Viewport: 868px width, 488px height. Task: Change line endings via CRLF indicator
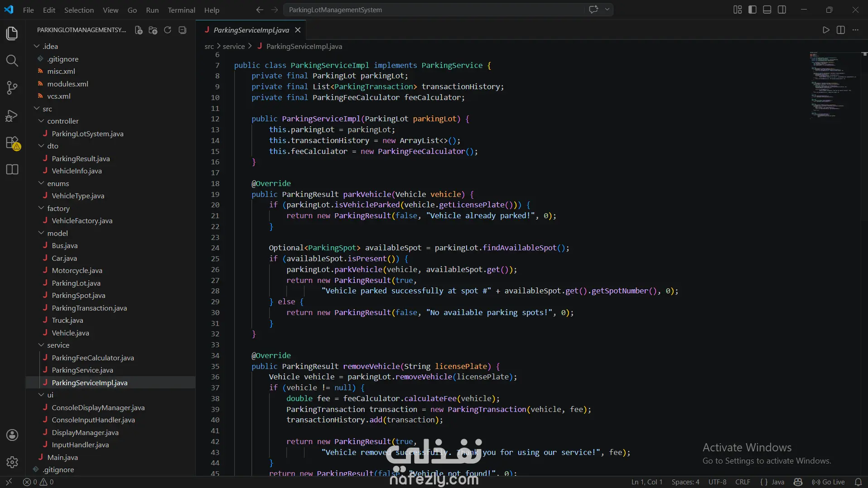pos(743,482)
